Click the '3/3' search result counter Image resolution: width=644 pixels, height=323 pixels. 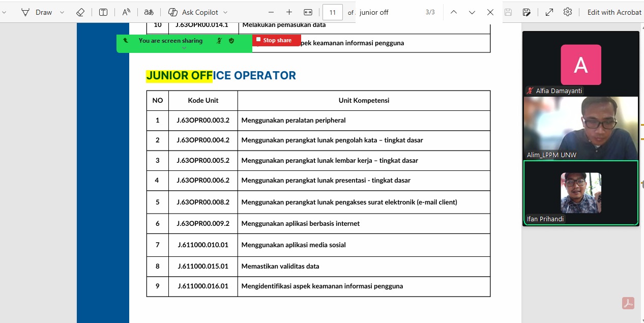[x=430, y=12]
